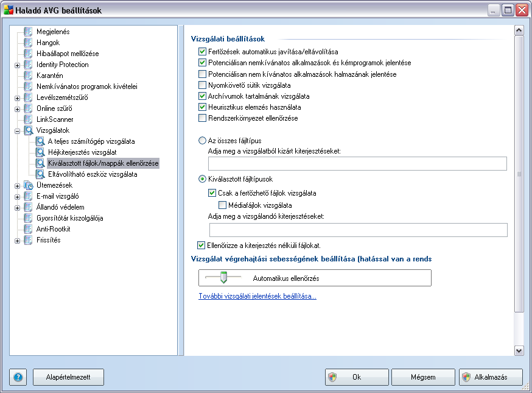
Task: Select Karantén in the settings tree
Action: pos(49,76)
